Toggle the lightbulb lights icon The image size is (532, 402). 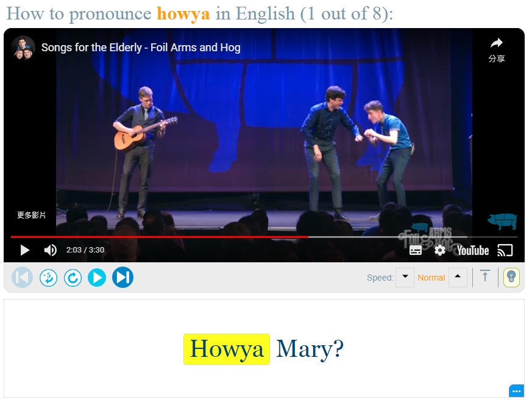[511, 278]
